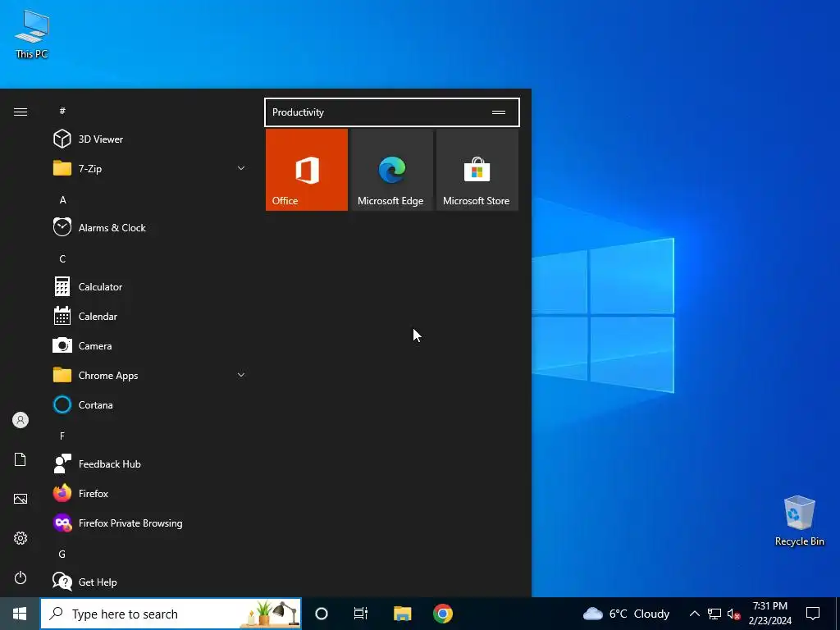Screen dimensions: 840x630
Task: Expand the Chrome Apps folder chevron
Action: (x=241, y=375)
